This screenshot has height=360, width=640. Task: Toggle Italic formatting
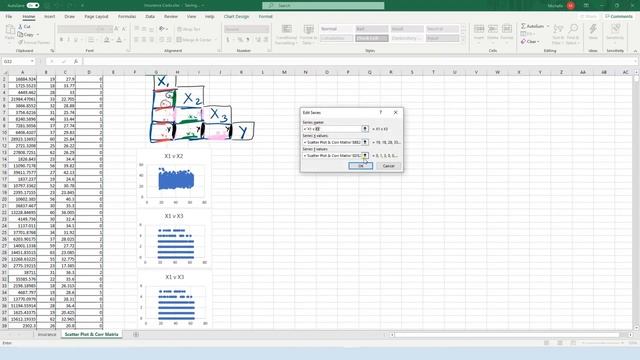(x=69, y=40)
